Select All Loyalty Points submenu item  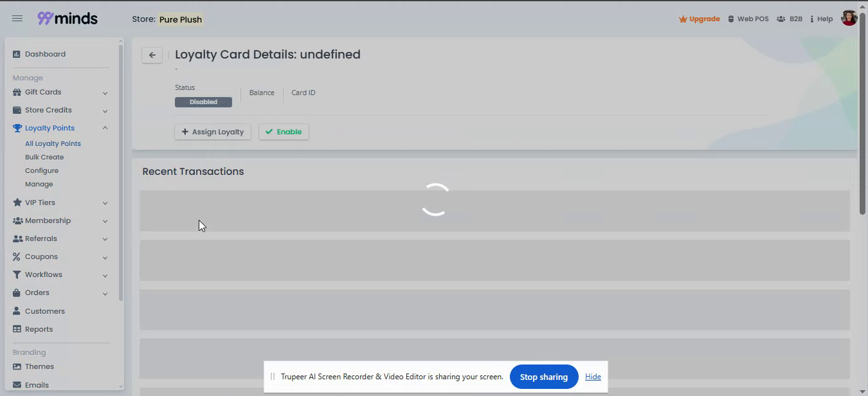point(53,143)
